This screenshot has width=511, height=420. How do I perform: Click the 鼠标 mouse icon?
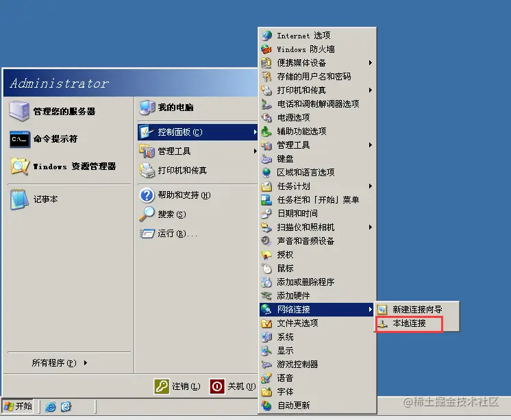pos(266,268)
